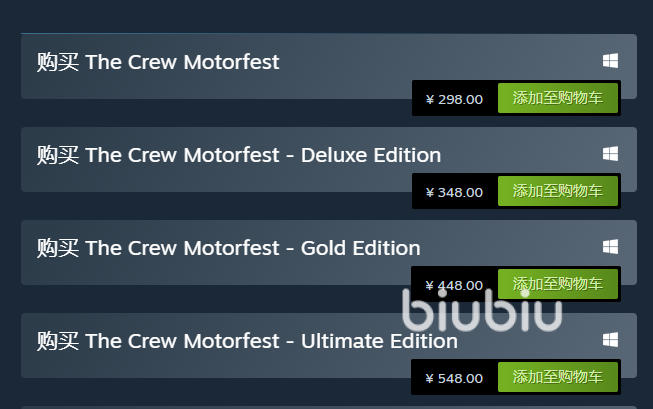Click the yen symbol beside the 548.00 price

[x=430, y=379]
